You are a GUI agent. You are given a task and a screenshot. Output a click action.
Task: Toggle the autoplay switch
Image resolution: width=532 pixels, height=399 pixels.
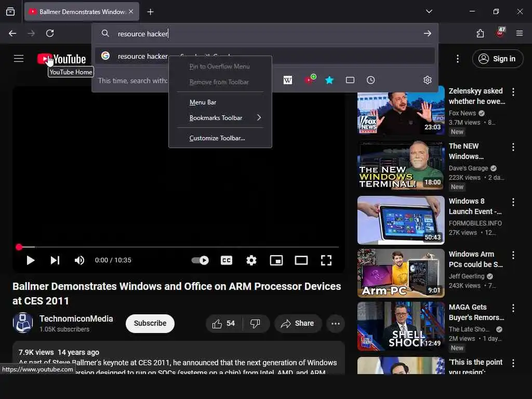[200, 260]
